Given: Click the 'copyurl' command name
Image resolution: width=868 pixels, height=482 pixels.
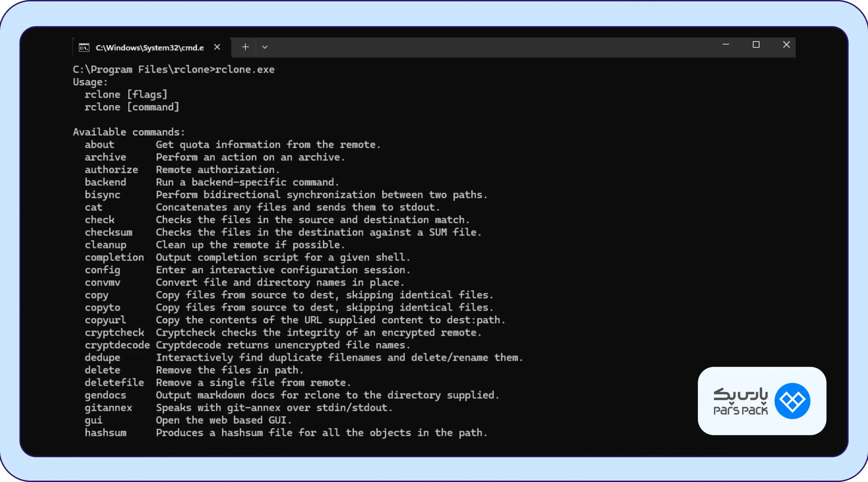Looking at the screenshot, I should 105,320.
